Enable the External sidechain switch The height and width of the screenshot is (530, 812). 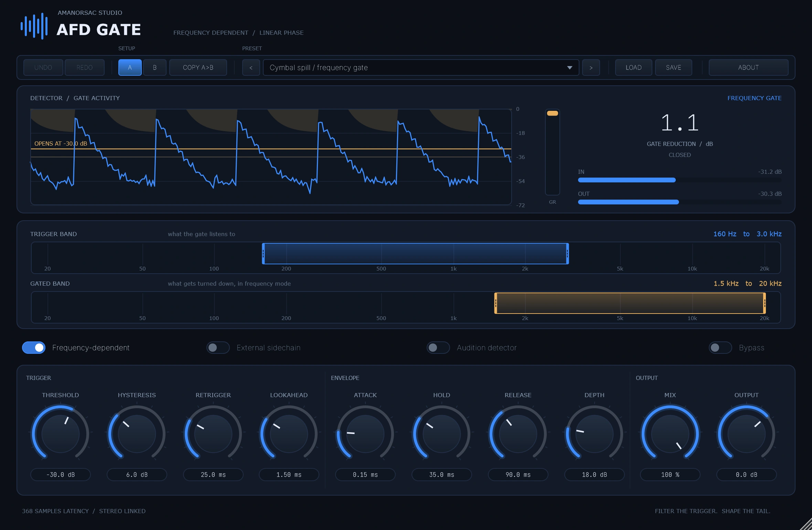(x=218, y=348)
